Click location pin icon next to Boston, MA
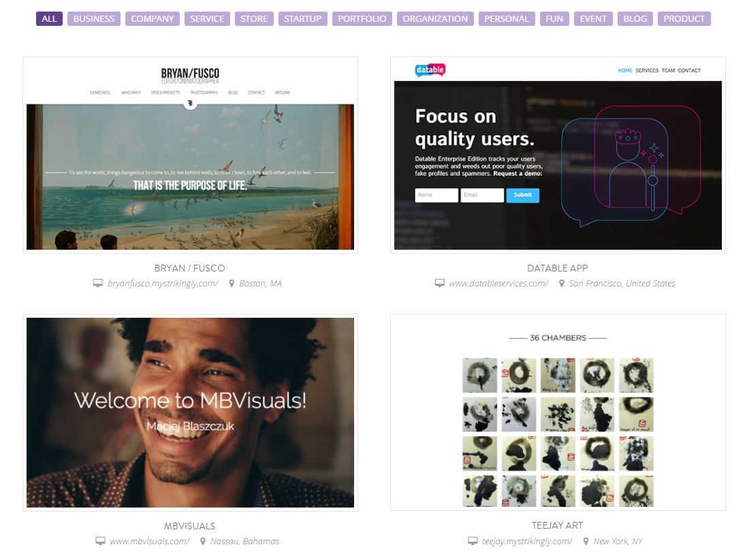Image resolution: width=747 pixels, height=560 pixels. coord(232,283)
